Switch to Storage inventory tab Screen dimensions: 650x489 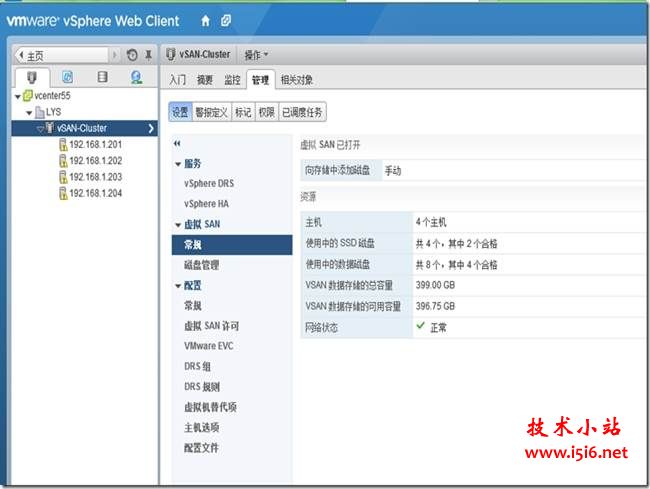coord(102,77)
